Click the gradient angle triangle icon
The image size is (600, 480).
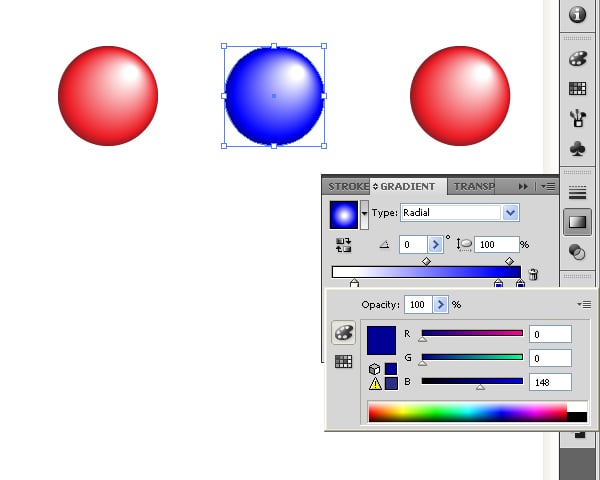point(384,244)
